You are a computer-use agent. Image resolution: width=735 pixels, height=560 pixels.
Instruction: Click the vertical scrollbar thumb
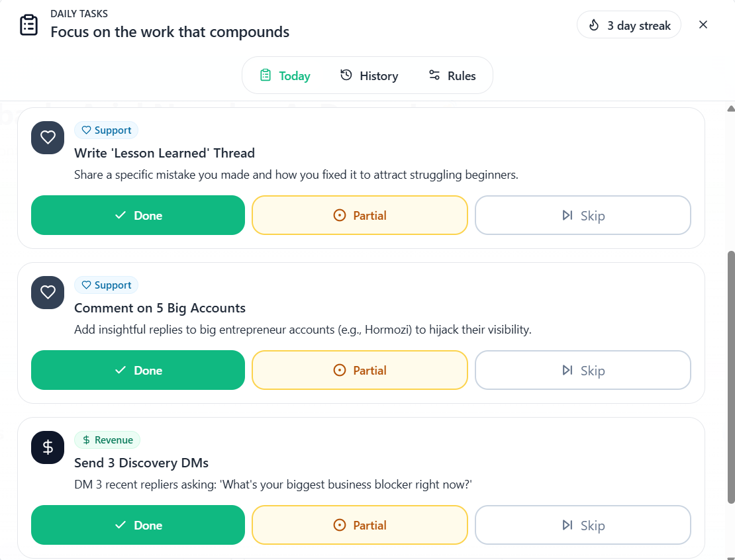(x=731, y=376)
